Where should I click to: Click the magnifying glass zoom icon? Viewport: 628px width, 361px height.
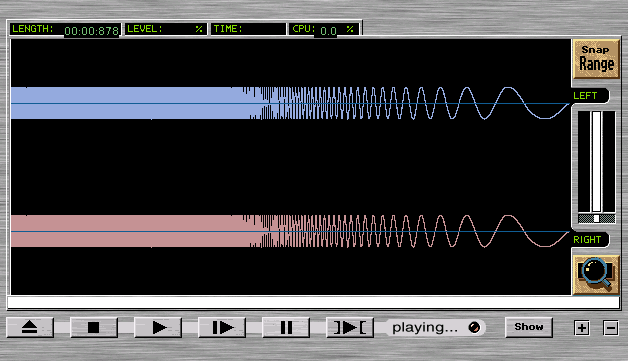tap(596, 275)
